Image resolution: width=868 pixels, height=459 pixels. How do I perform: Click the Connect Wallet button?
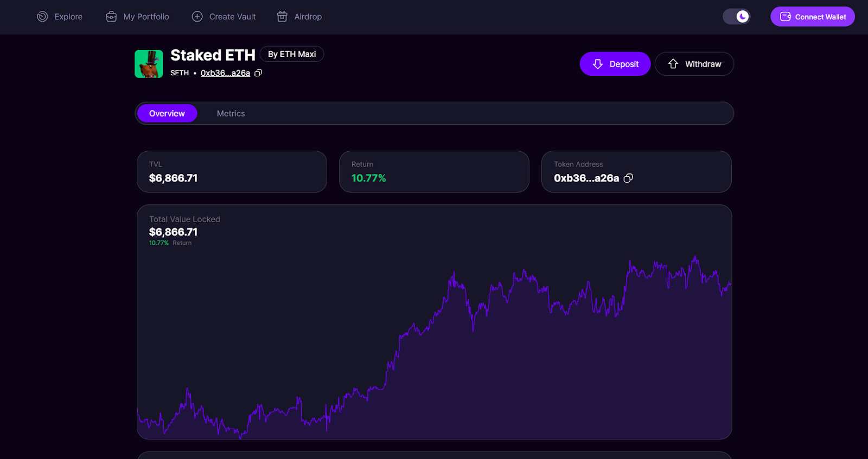(x=813, y=17)
